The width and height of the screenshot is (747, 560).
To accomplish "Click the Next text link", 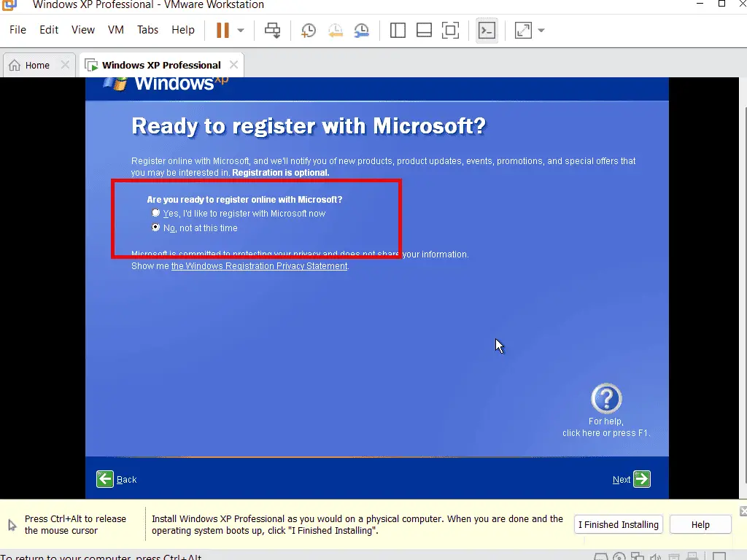I will coord(622,480).
